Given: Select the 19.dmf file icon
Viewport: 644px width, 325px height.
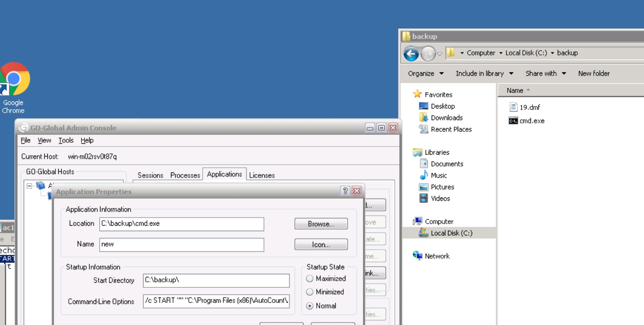Looking at the screenshot, I should (513, 107).
